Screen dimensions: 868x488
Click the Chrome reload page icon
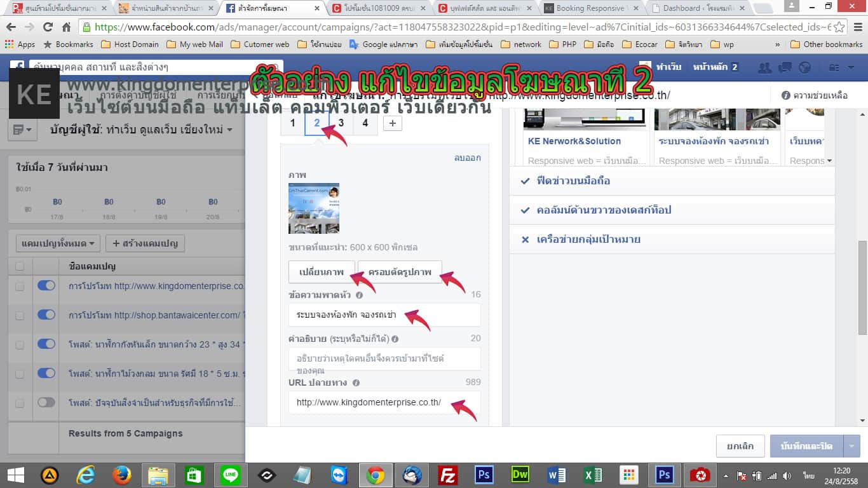point(48,27)
